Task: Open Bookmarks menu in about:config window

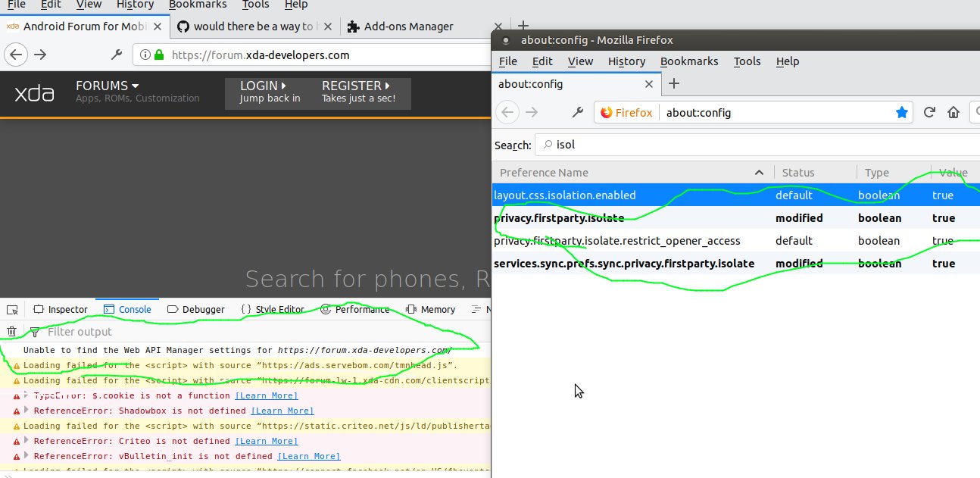Action: click(689, 61)
